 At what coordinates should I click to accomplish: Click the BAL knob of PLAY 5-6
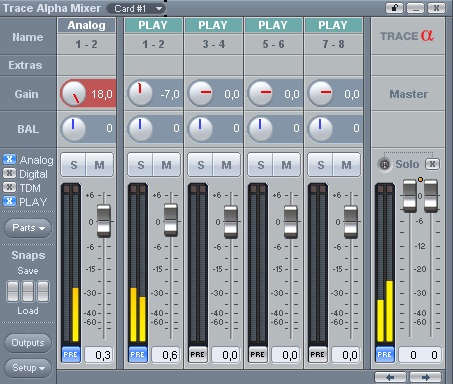[260, 129]
